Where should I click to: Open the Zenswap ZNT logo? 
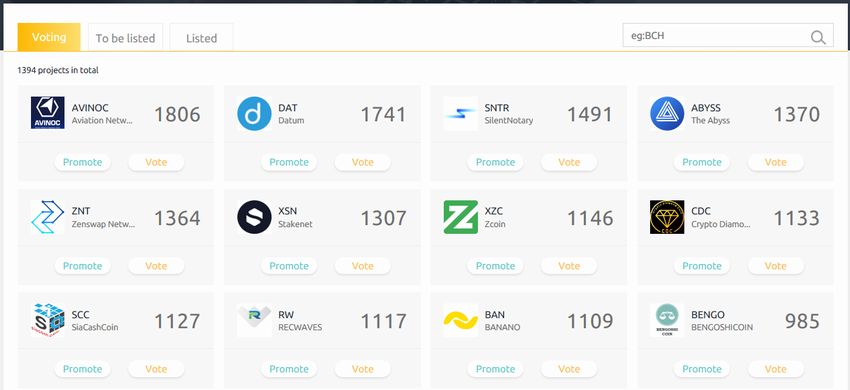click(48, 217)
